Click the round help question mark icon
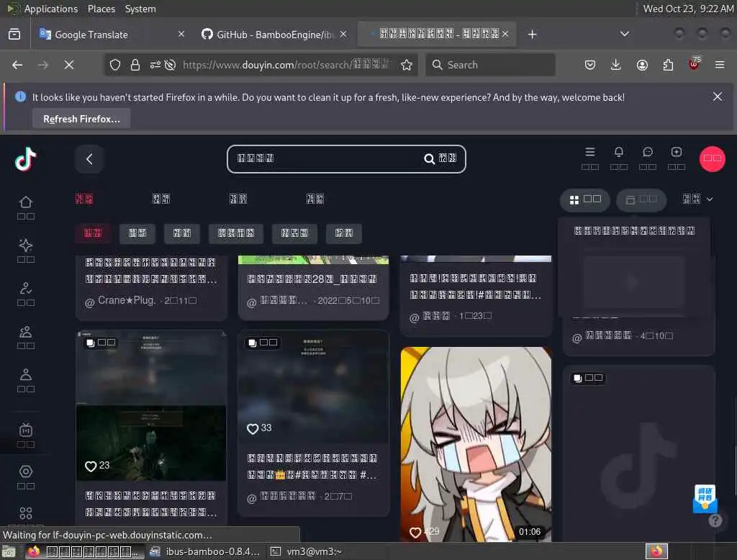 [x=715, y=520]
